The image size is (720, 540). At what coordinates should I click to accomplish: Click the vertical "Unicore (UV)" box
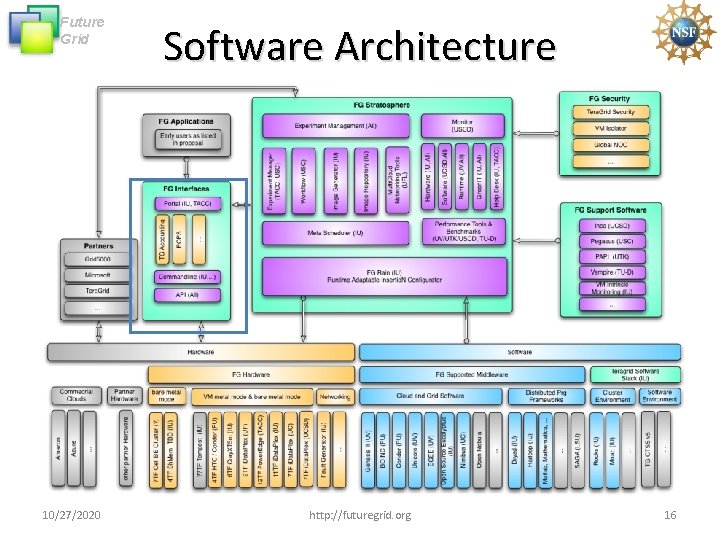pyautogui.click(x=415, y=450)
